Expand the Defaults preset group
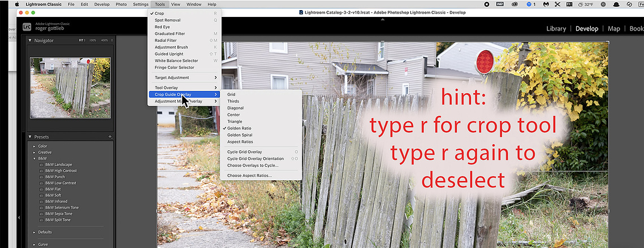Viewport: 644px width, 248px height. click(x=34, y=232)
